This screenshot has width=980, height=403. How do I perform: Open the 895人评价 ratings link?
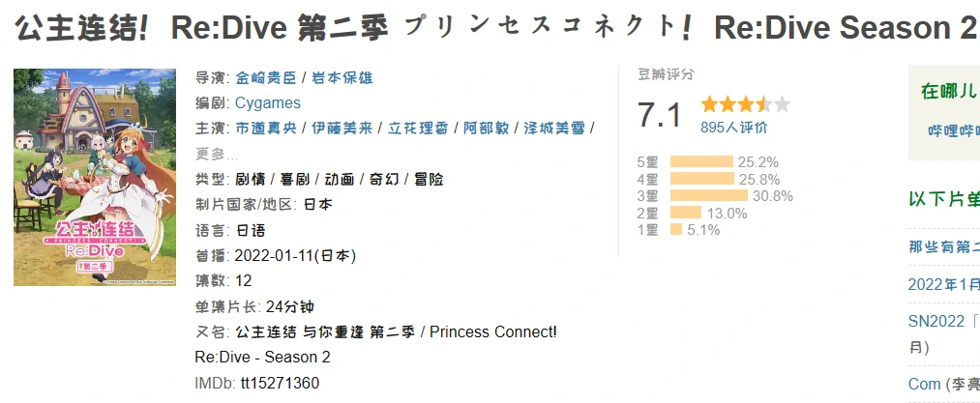[734, 128]
